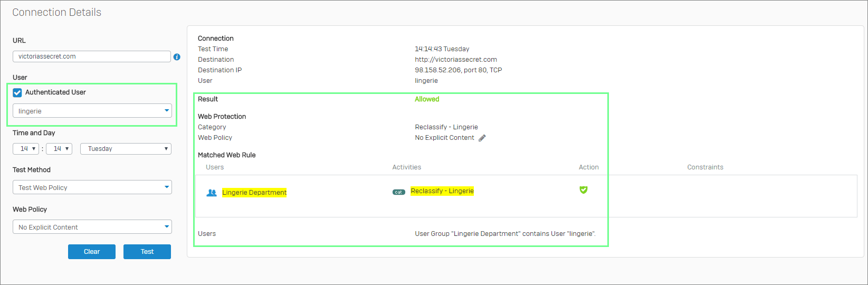868x285 pixels.
Task: Open the Tuesday day dropdown
Action: pyautogui.click(x=126, y=149)
